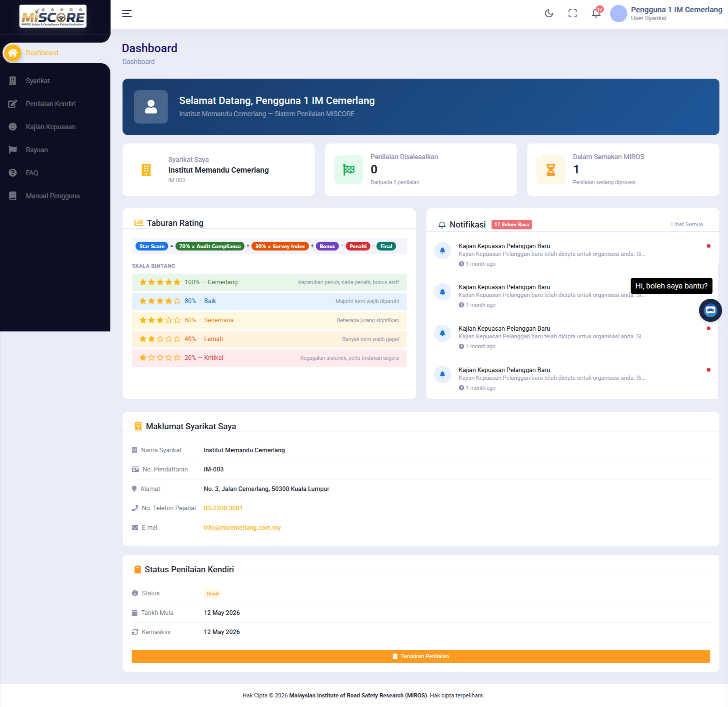
Task: Click the MiSCORE logo
Action: coord(53,16)
